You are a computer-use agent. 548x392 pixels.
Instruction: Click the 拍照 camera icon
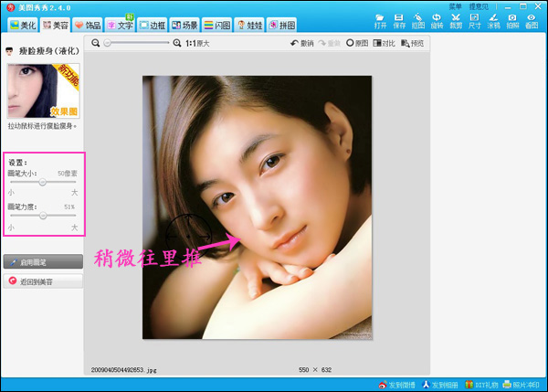tap(512, 21)
